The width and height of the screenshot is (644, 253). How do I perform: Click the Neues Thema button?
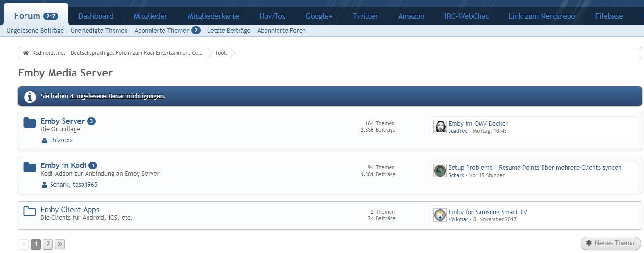611,243
